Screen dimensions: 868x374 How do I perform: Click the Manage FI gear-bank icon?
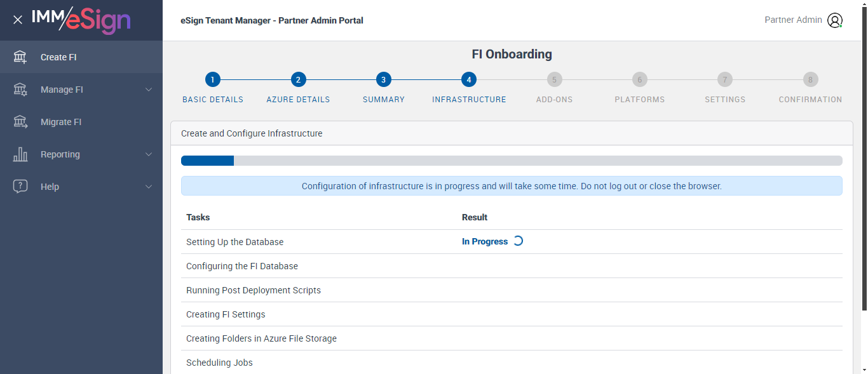pyautogui.click(x=20, y=90)
